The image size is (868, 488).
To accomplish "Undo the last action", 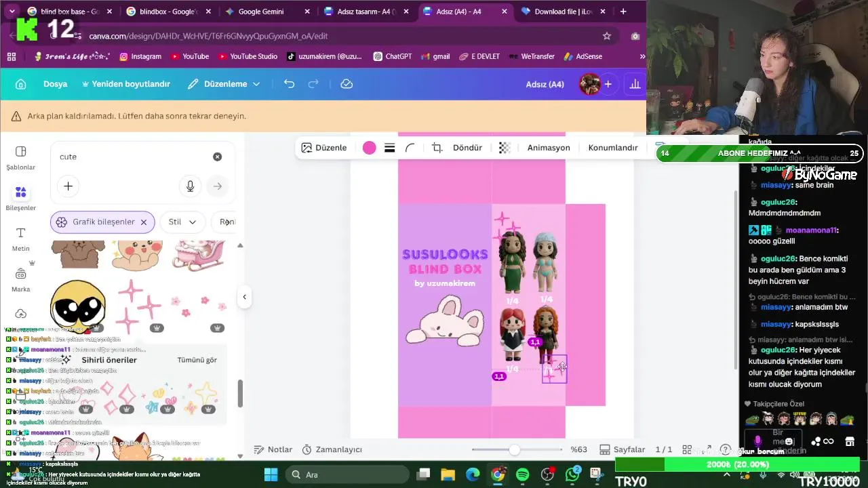I will coord(289,84).
